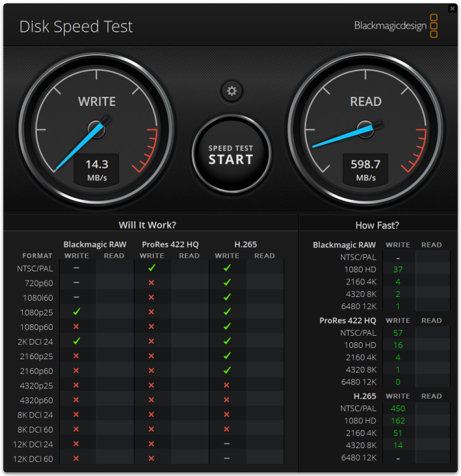The width and height of the screenshot is (461, 476).
Task: Click the Speed Test Start button
Action: 231,154
